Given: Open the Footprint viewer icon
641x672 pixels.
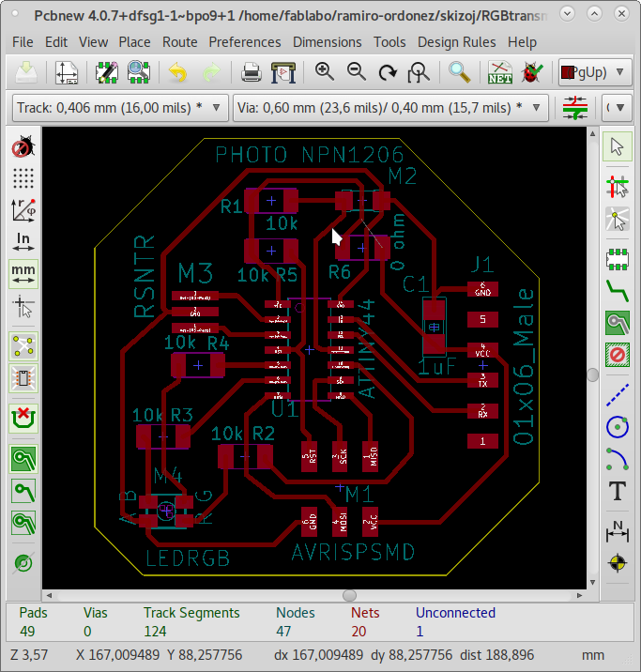Looking at the screenshot, I should pyautogui.click(x=138, y=72).
